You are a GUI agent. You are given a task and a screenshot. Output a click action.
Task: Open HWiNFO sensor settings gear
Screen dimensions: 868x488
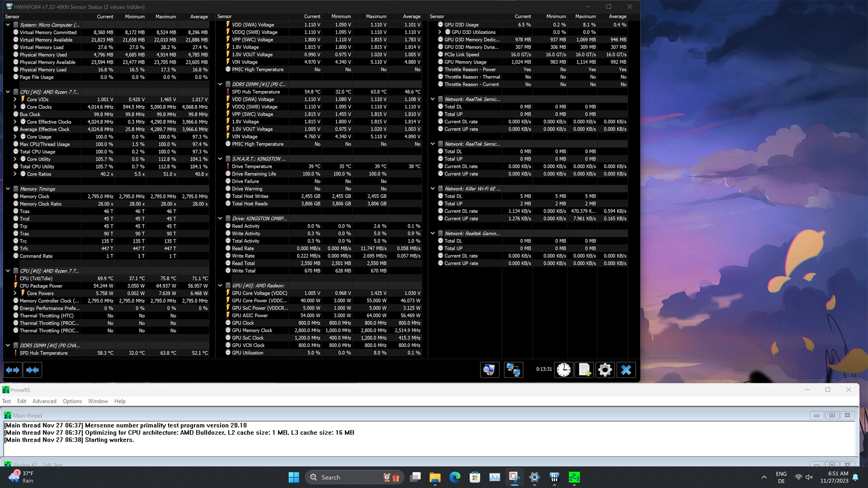coord(605,370)
